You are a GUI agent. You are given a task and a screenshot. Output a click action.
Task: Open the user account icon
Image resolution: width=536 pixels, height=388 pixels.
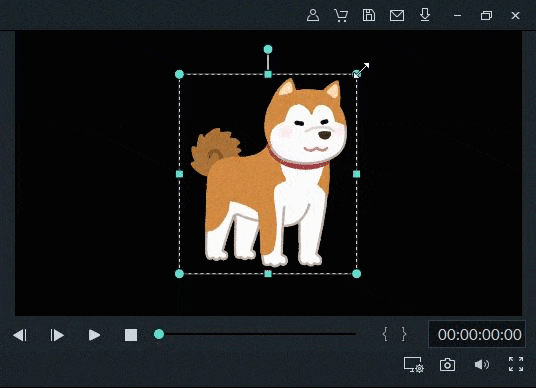coord(313,15)
